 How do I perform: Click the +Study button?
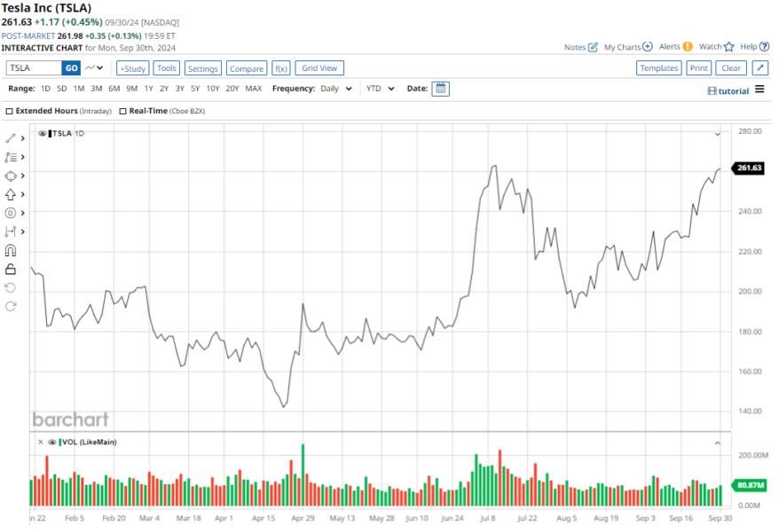click(x=133, y=68)
